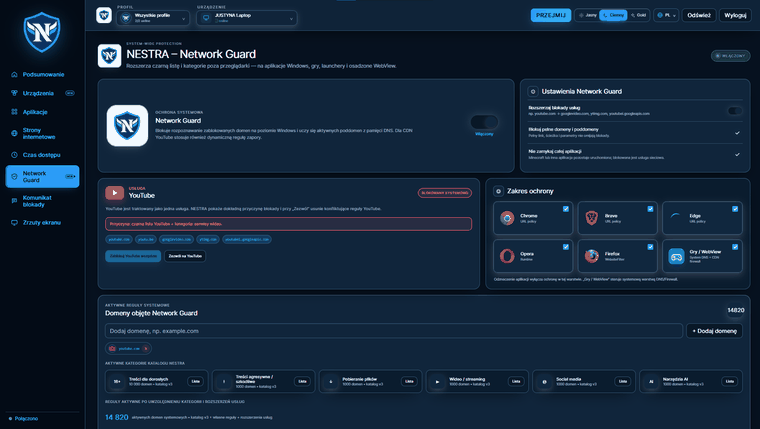Click the Firefox browser icon

[591, 255]
